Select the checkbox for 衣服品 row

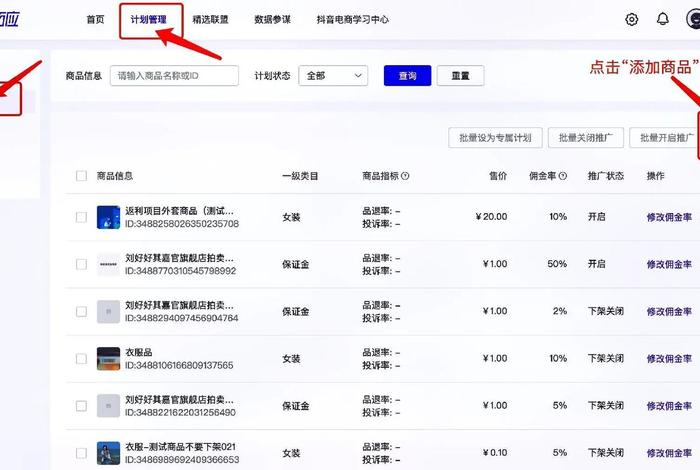(x=81, y=359)
